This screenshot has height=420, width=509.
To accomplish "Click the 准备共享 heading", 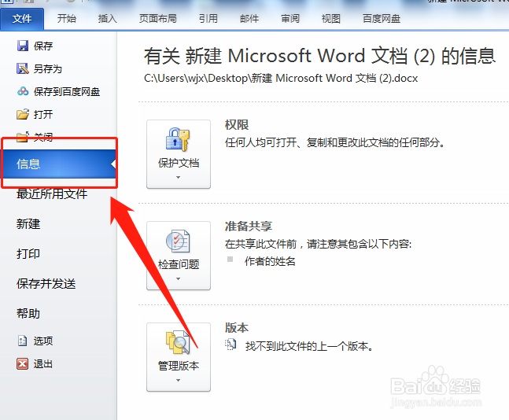I will click(249, 227).
